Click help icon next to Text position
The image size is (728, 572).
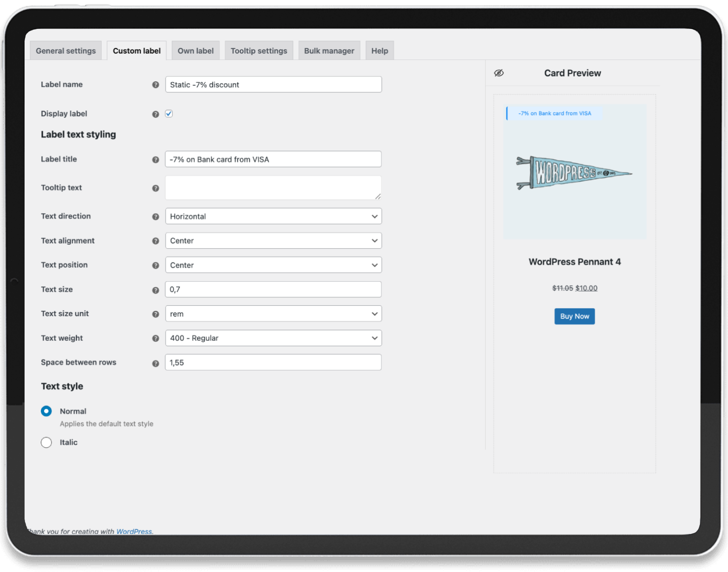tap(155, 265)
